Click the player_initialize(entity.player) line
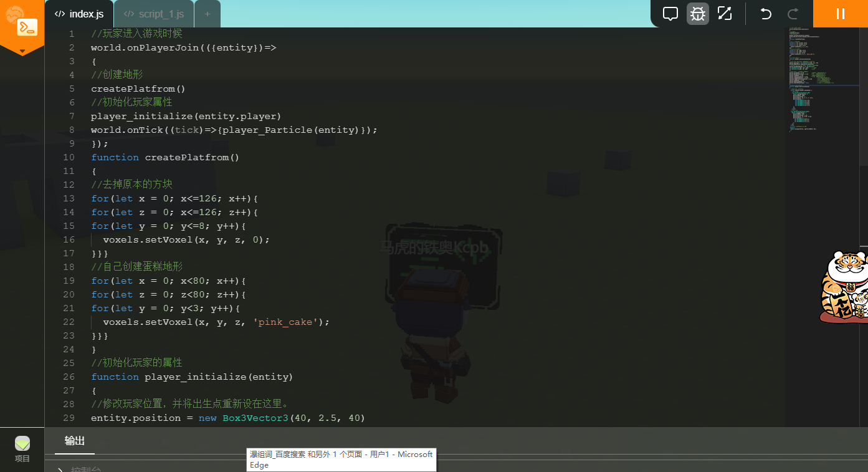The height and width of the screenshot is (472, 868). click(186, 116)
